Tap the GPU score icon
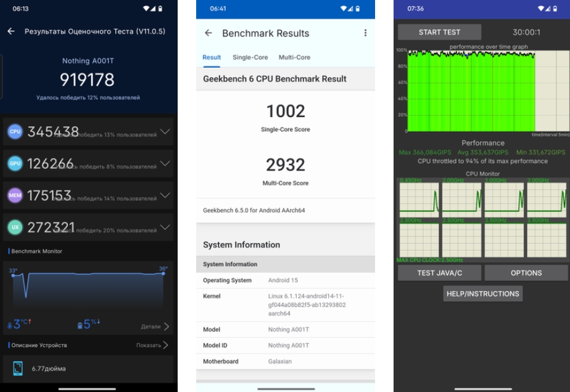The image size is (570, 392). 15,163
